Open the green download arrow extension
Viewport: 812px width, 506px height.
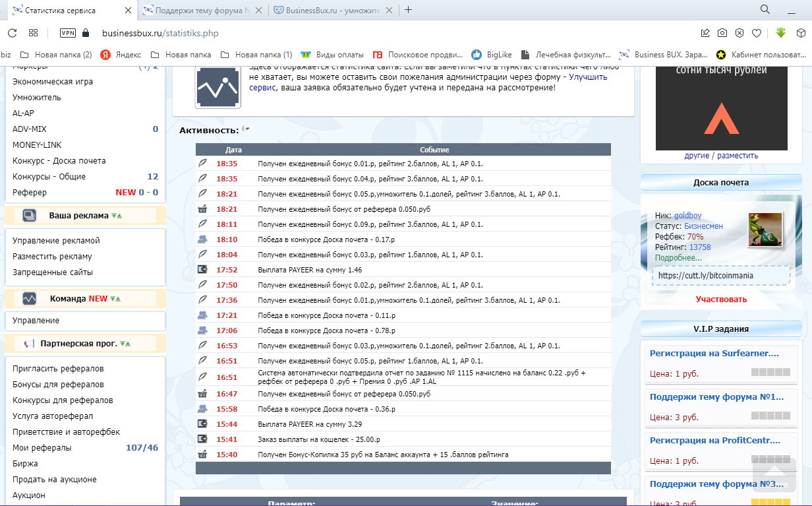[x=781, y=33]
